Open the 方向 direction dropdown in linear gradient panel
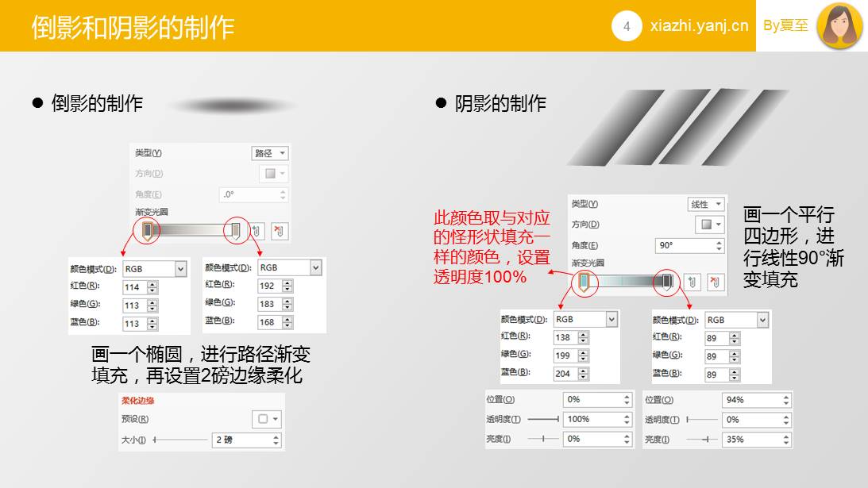The image size is (868, 488). coord(708,225)
